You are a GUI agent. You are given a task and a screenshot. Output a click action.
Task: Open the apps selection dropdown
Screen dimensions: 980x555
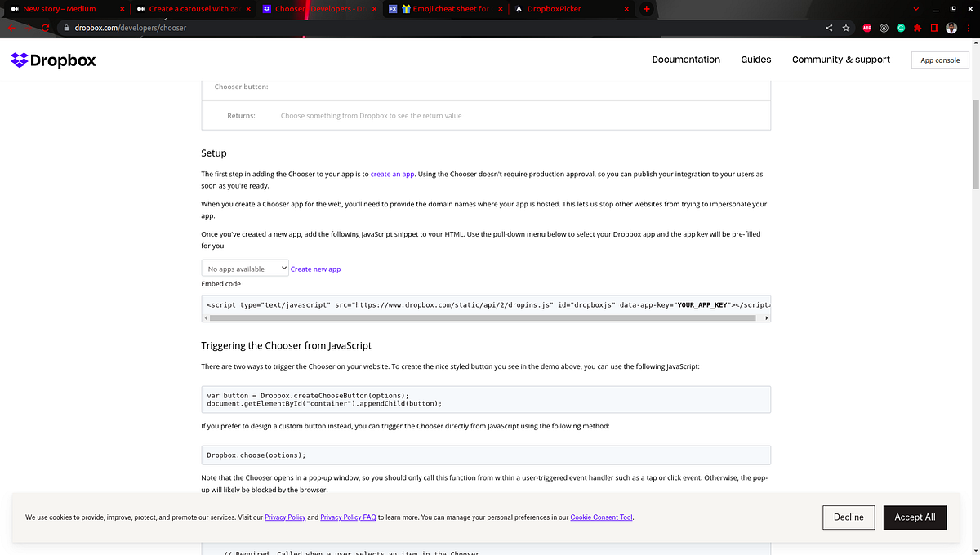pyautogui.click(x=245, y=267)
